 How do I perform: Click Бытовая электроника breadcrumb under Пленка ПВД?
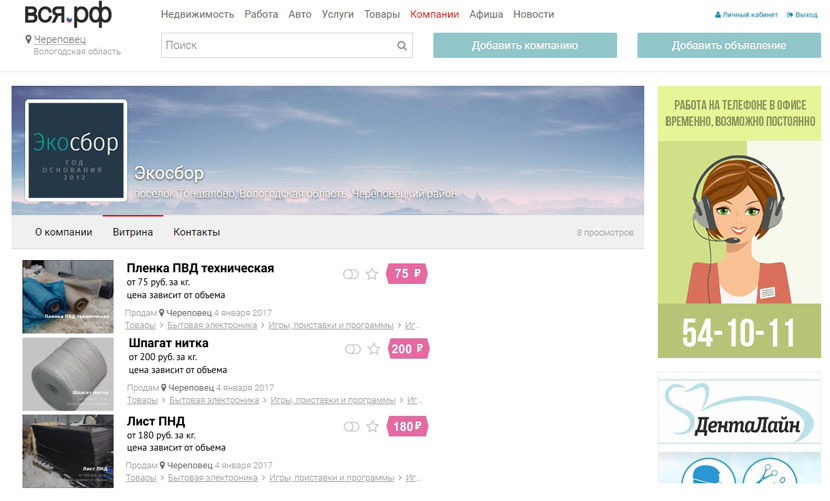(212, 325)
